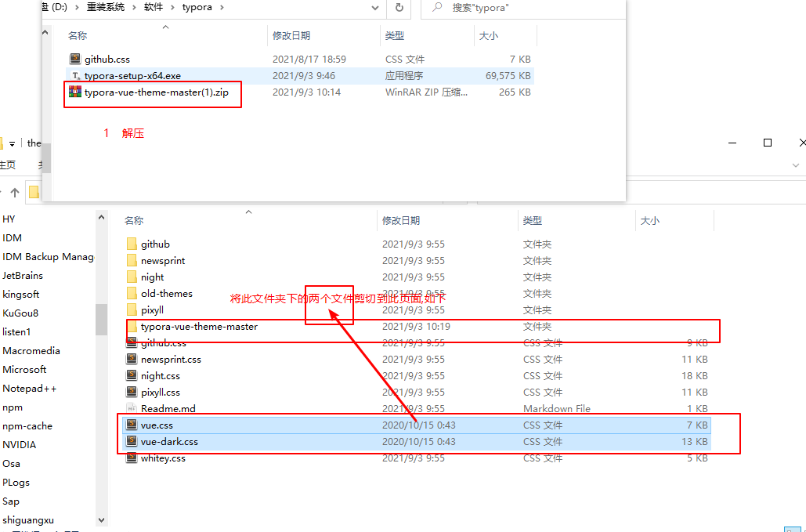Open quick access toolbar dropdown in themes window
The width and height of the screenshot is (806, 532).
pyautogui.click(x=12, y=143)
